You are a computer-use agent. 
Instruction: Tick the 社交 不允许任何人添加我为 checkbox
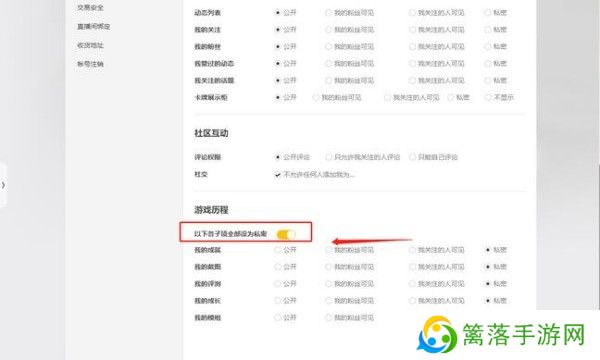(277, 175)
